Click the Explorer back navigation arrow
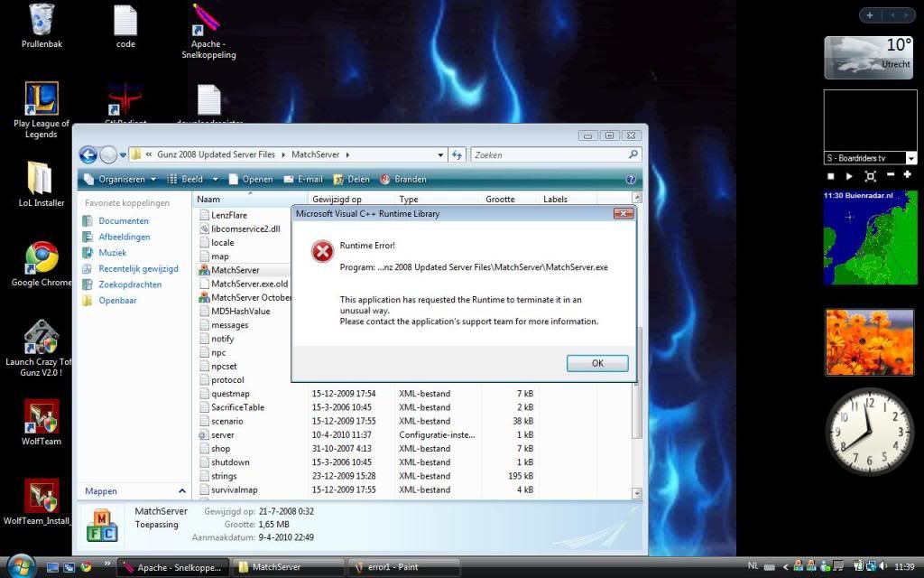 88,154
